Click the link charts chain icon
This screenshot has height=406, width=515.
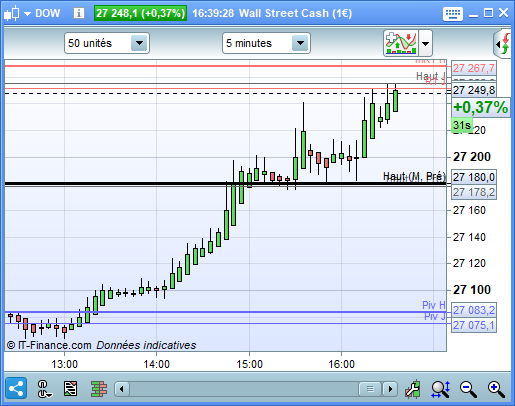pyautogui.click(x=44, y=389)
